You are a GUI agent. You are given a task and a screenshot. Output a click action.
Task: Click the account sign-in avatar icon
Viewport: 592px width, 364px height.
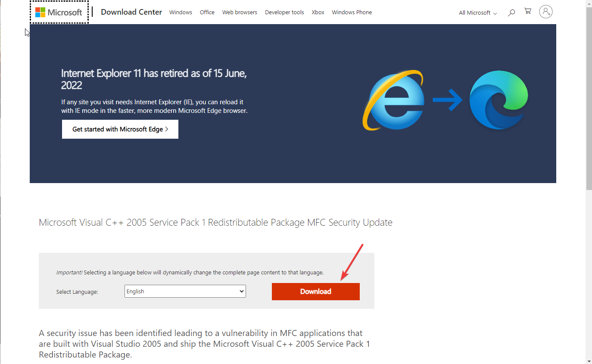pos(546,12)
